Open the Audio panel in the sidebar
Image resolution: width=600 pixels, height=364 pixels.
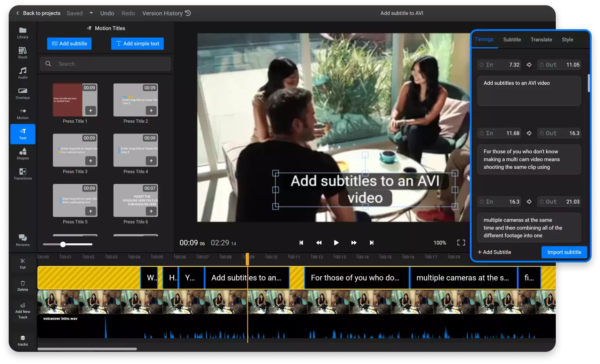(22, 73)
